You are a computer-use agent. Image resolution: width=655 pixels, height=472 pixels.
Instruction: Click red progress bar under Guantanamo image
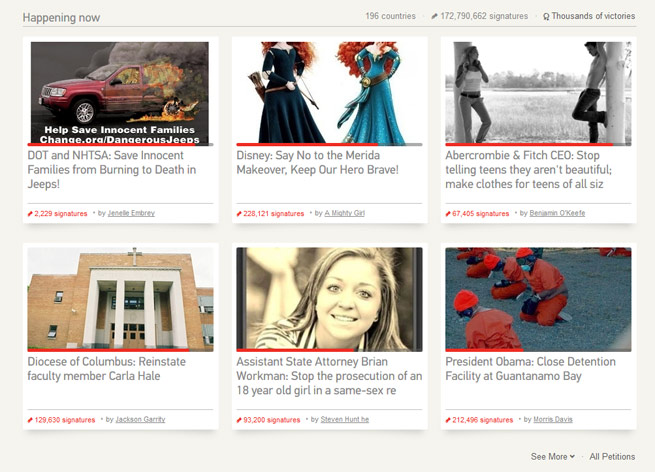pos(484,350)
